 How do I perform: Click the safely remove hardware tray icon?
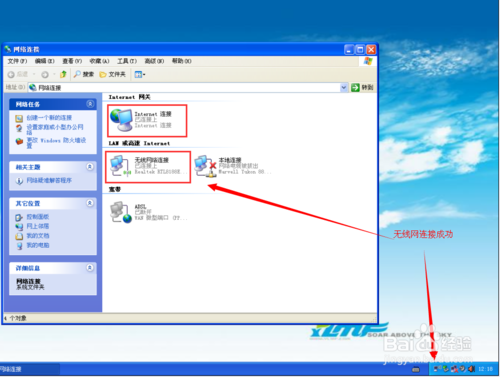(x=446, y=369)
